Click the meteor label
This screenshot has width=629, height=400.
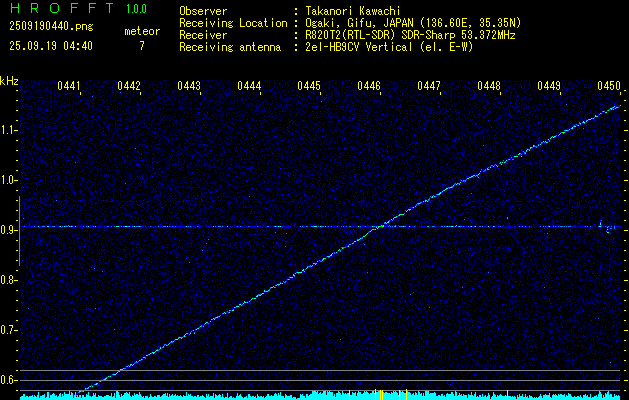coord(142,31)
